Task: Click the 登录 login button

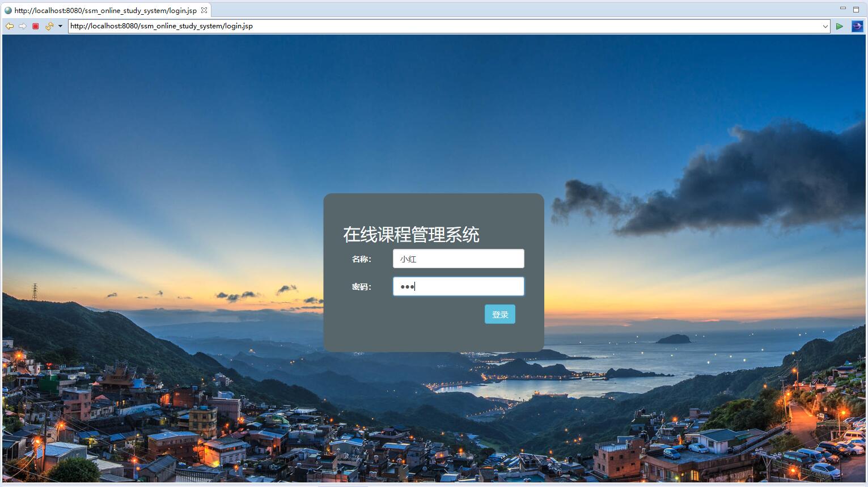Action: pyautogui.click(x=499, y=314)
